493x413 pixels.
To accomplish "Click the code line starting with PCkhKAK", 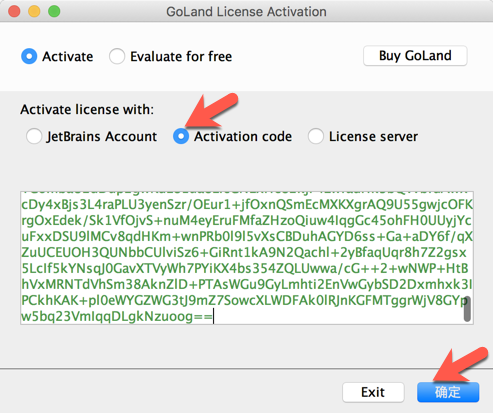I will click(244, 300).
